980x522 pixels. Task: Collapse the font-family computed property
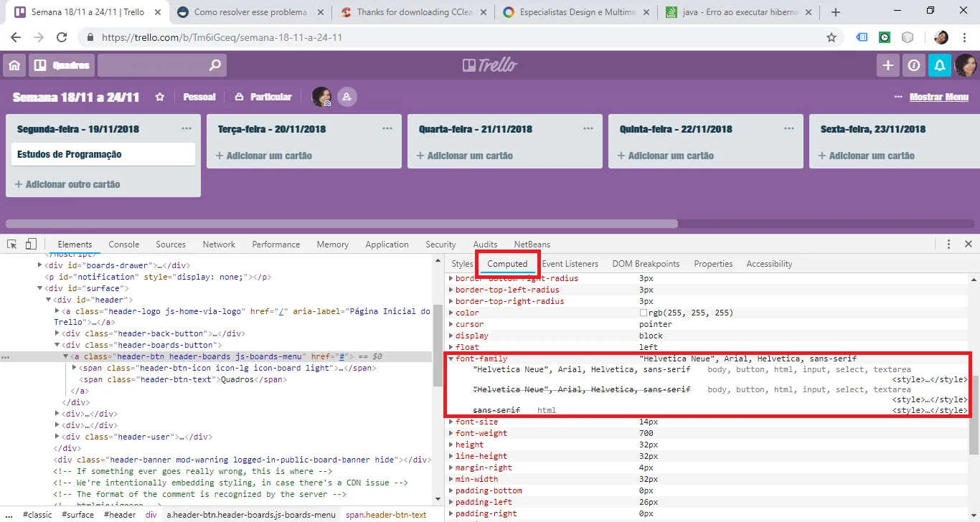[x=451, y=359]
